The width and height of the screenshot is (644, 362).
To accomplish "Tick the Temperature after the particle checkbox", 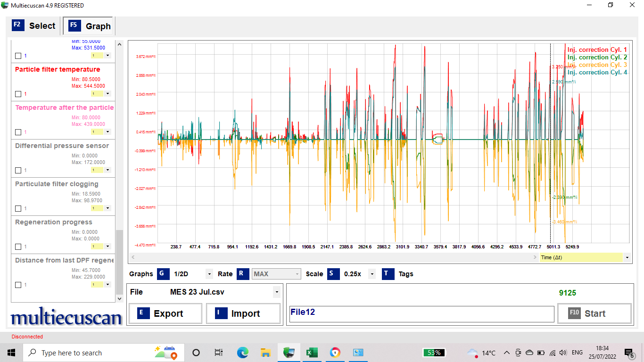I will coord(18,132).
